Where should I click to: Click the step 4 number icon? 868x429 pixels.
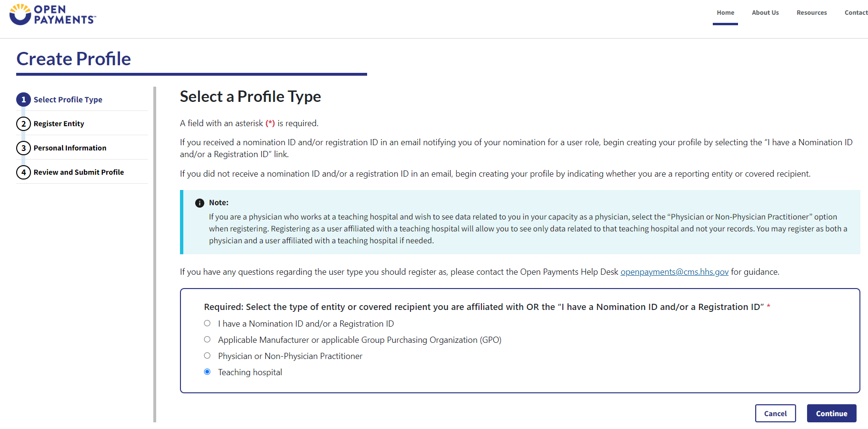pos(23,172)
